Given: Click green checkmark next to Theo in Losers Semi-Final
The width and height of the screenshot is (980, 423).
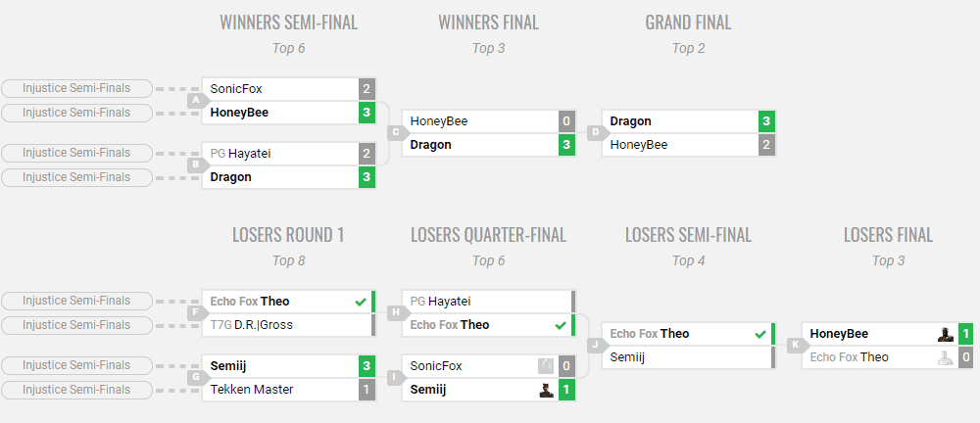Looking at the screenshot, I should (x=760, y=334).
